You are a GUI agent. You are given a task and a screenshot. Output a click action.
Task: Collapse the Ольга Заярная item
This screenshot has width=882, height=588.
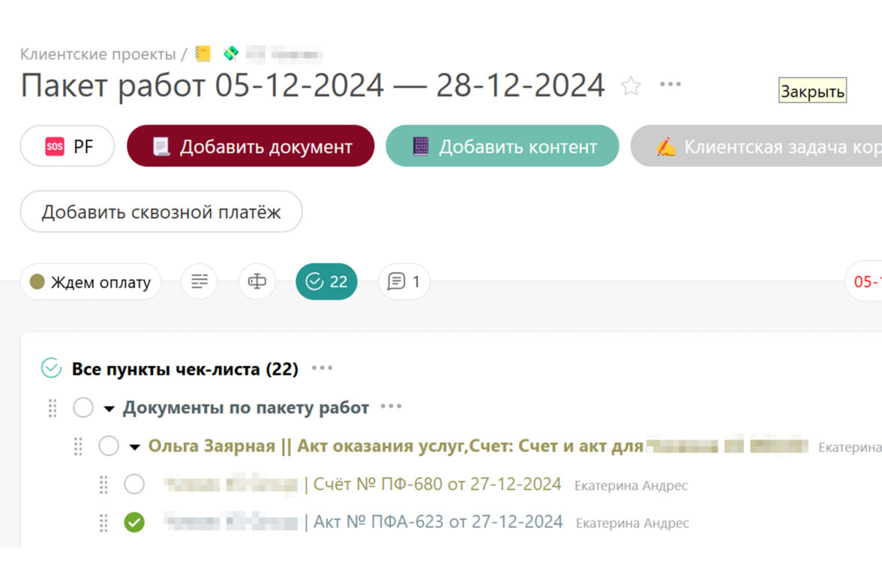pos(134,447)
